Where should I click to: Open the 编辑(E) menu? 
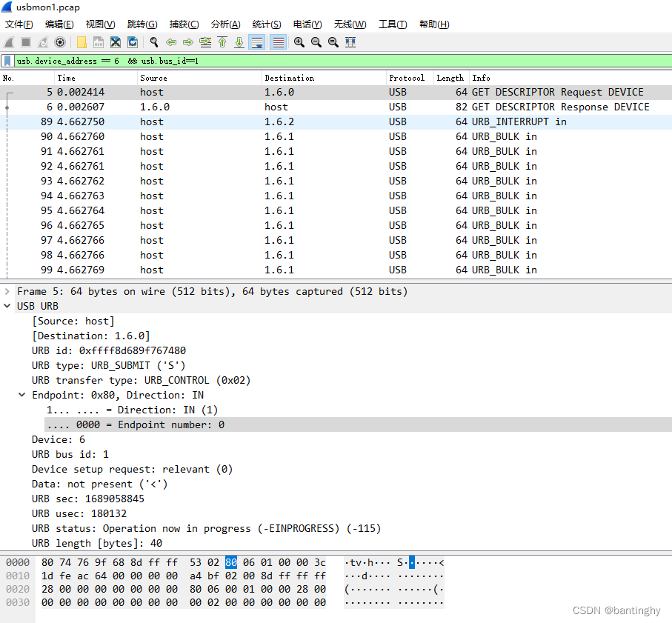click(59, 24)
